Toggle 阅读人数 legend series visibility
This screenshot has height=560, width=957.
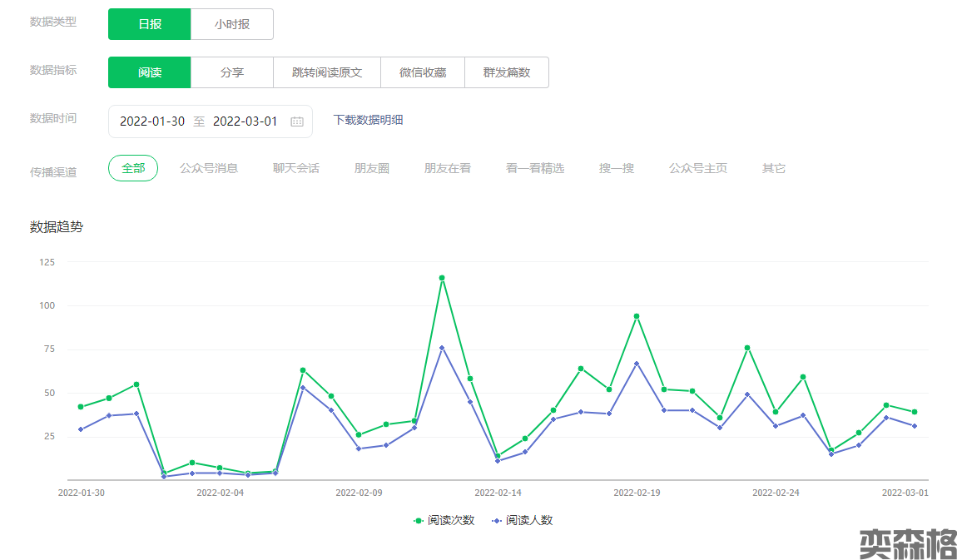click(523, 520)
